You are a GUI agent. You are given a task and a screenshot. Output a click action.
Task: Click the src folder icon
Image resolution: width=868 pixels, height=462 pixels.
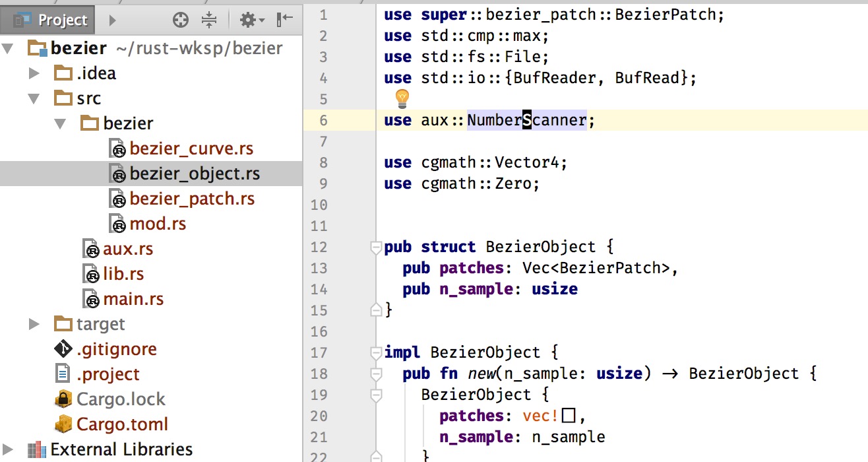click(x=63, y=98)
